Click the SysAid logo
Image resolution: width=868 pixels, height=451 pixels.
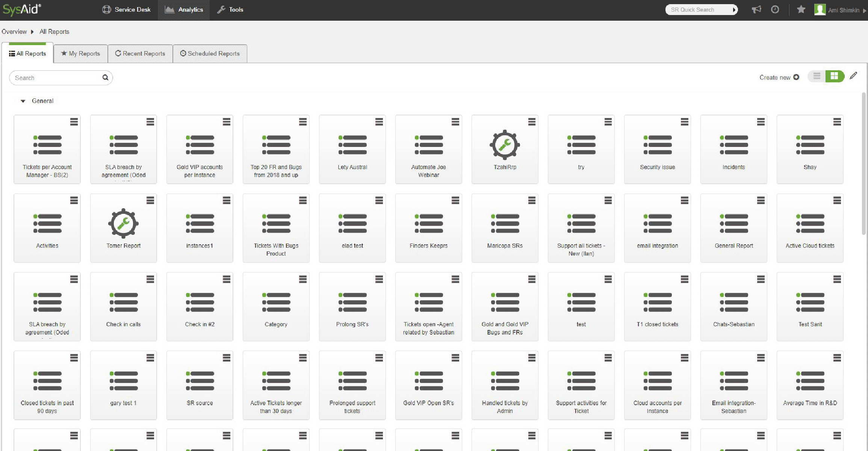(22, 9)
